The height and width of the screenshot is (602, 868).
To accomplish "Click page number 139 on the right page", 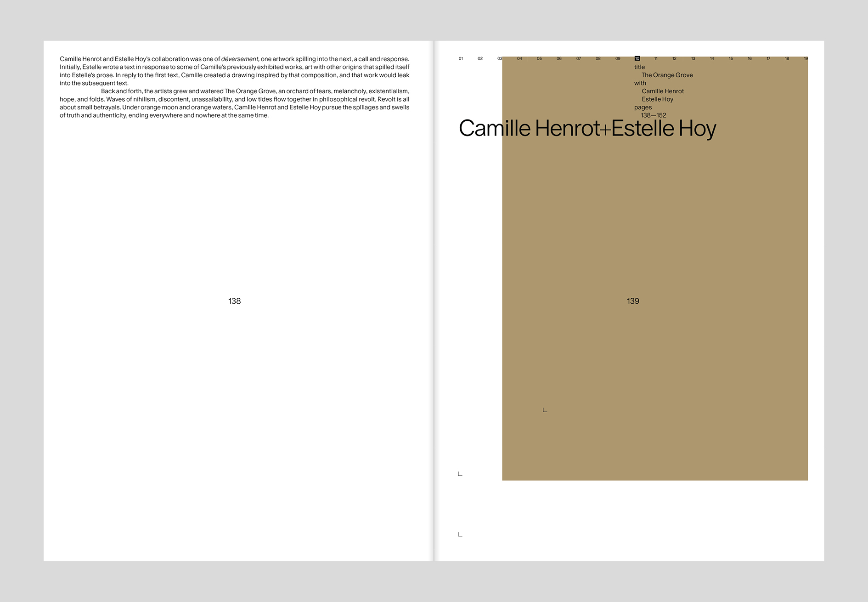I will (633, 301).
